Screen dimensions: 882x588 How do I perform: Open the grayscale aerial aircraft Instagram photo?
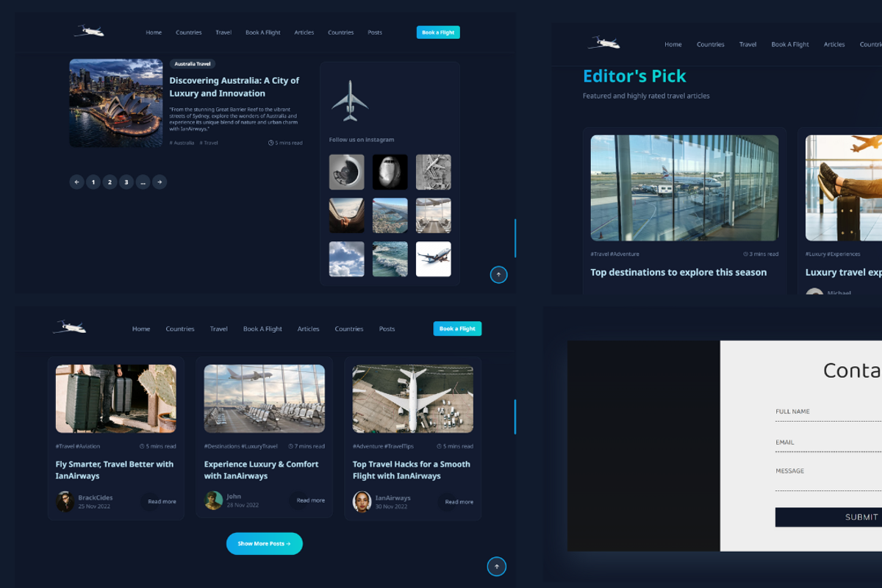pos(434,172)
